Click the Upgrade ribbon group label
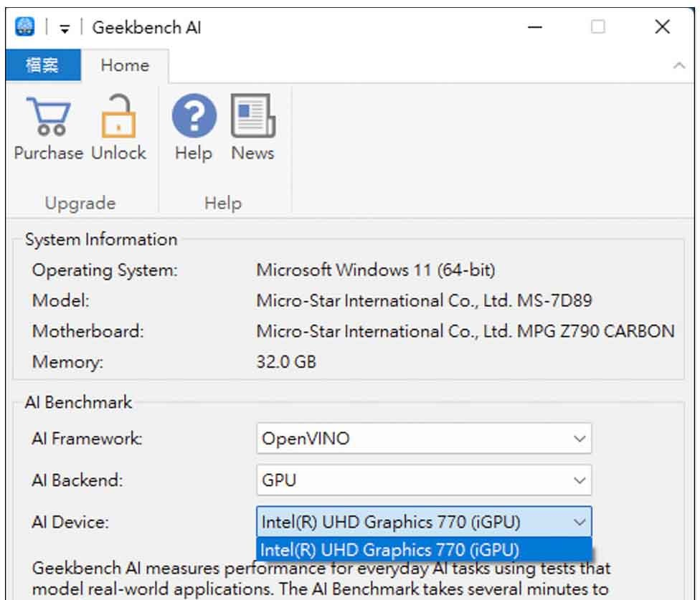The width and height of the screenshot is (700, 600). [80, 204]
